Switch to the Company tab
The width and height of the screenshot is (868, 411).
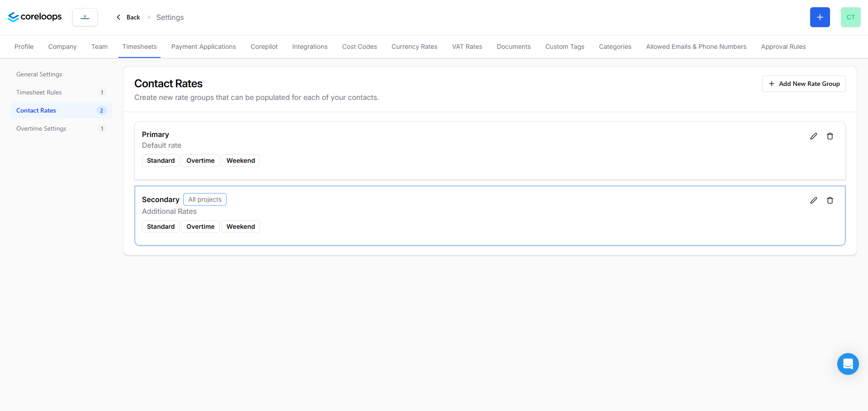pyautogui.click(x=62, y=47)
